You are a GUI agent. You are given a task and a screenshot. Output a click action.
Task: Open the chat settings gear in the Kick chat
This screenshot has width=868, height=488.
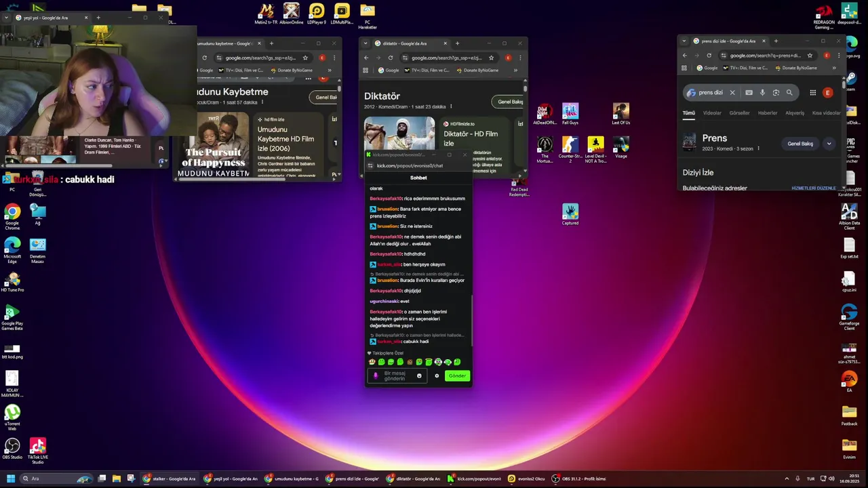coord(437,375)
